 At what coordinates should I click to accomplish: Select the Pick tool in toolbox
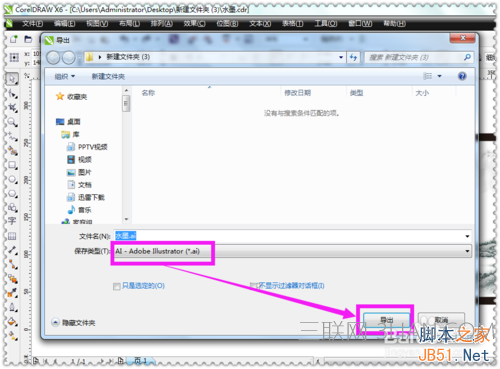(12, 79)
